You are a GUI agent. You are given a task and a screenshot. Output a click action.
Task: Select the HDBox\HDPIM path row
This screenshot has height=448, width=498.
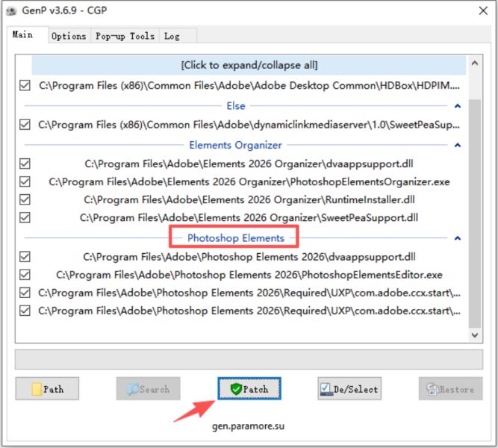249,85
